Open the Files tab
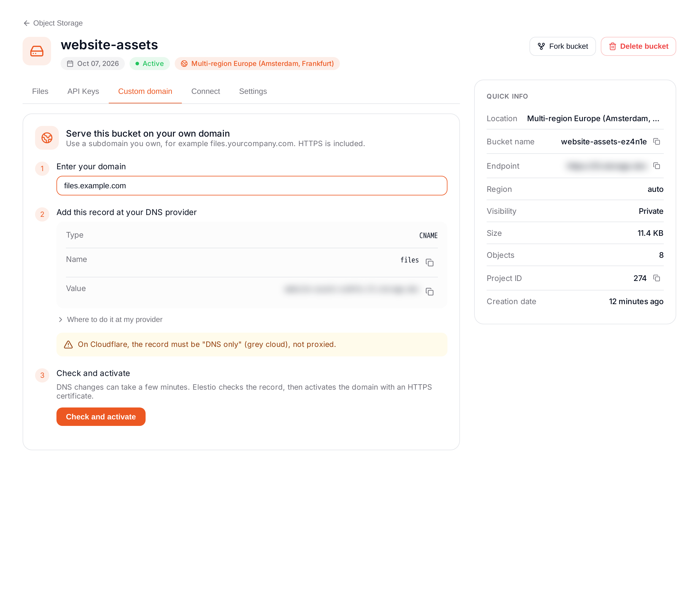The height and width of the screenshot is (594, 700). click(40, 91)
